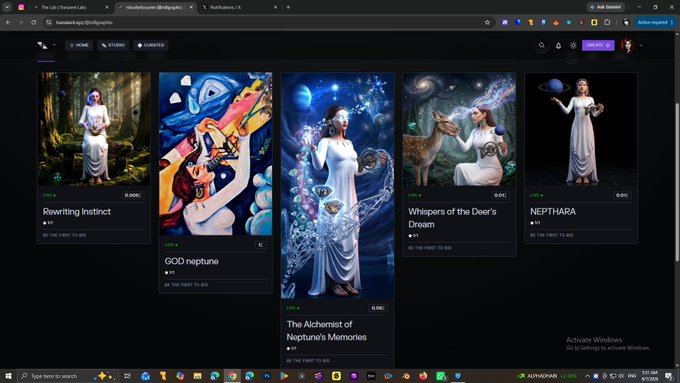This screenshot has width=680, height=383.
Task: Click the address bar URL field
Action: pos(269,22)
